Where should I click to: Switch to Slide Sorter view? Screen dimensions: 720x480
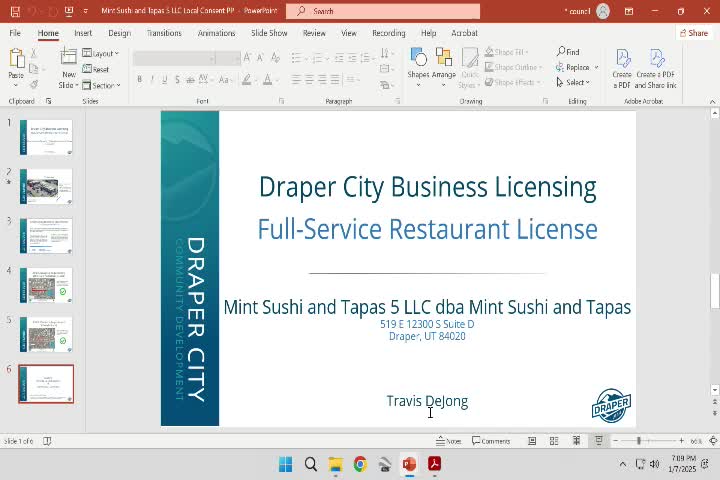pos(554,441)
